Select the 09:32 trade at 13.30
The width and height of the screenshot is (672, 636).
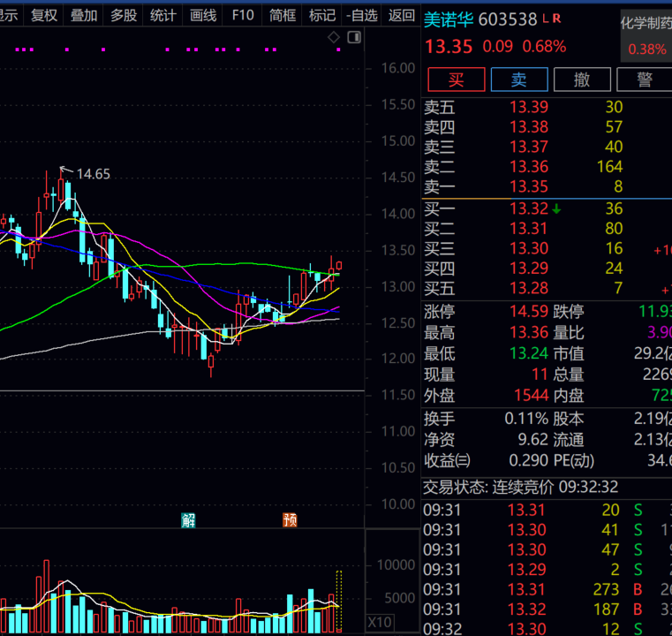coord(547,629)
